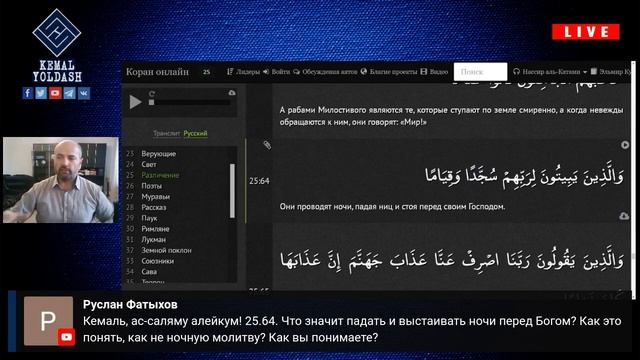This screenshot has height=360, width=640.
Task: Click the Kemal Yoldash diamond logo
Action: pyautogui.click(x=57, y=33)
